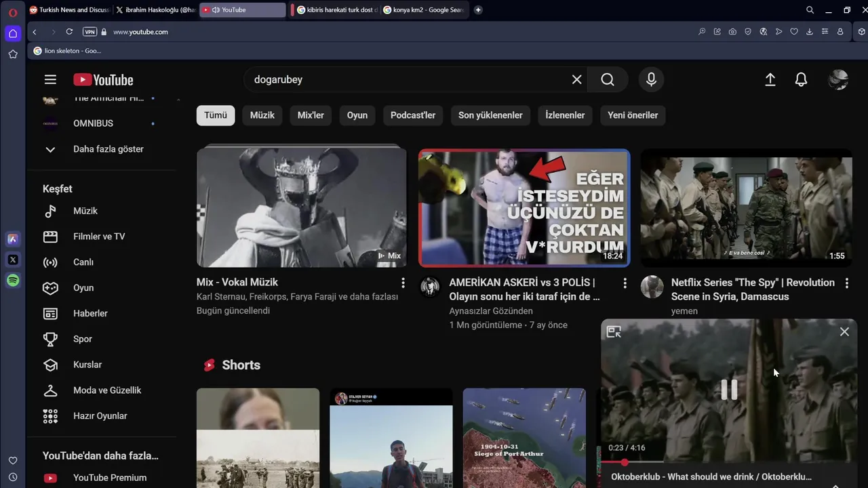Open the Spotify sidebar panel

tap(13, 281)
